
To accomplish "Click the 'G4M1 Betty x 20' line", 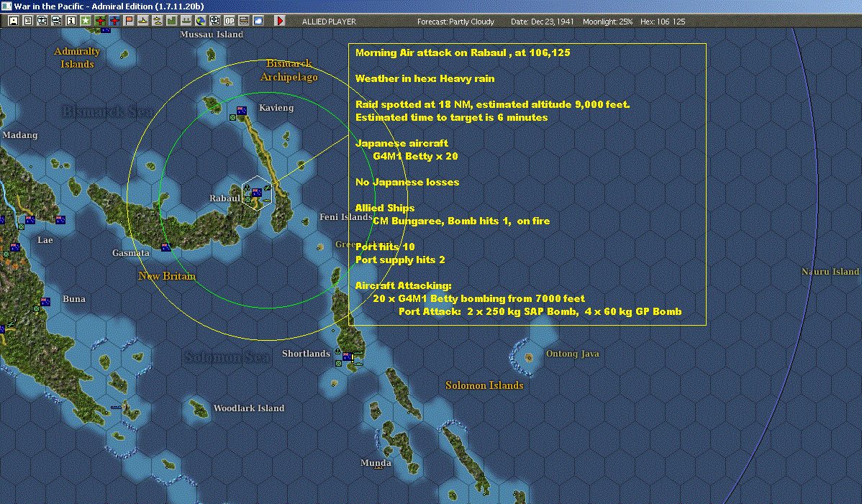I will pos(416,156).
